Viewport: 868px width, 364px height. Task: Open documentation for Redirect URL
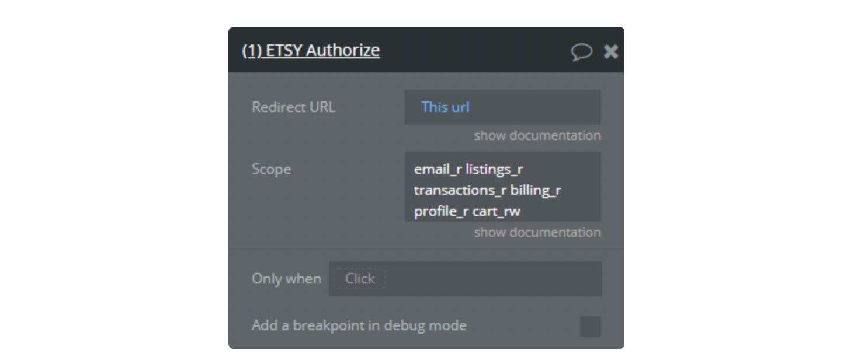pyautogui.click(x=537, y=135)
